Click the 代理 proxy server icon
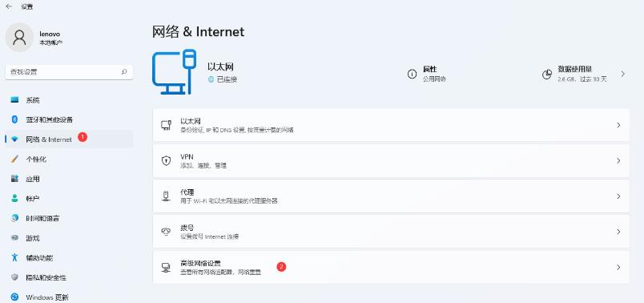The height and width of the screenshot is (303, 644). (x=166, y=196)
